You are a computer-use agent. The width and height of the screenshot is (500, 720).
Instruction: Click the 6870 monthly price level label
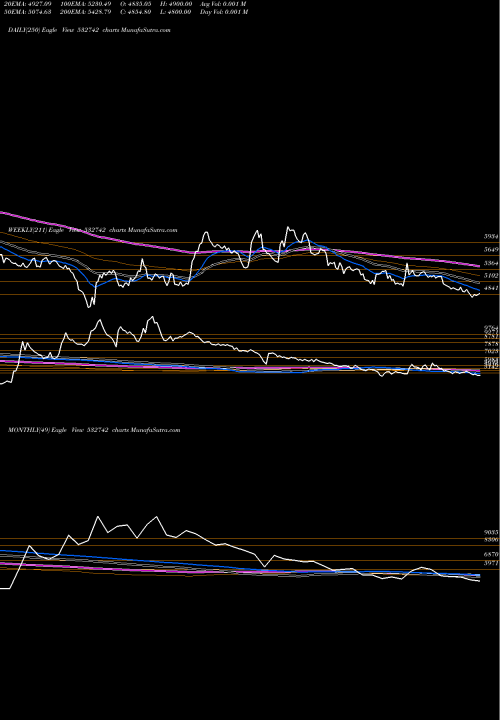pos(491,554)
